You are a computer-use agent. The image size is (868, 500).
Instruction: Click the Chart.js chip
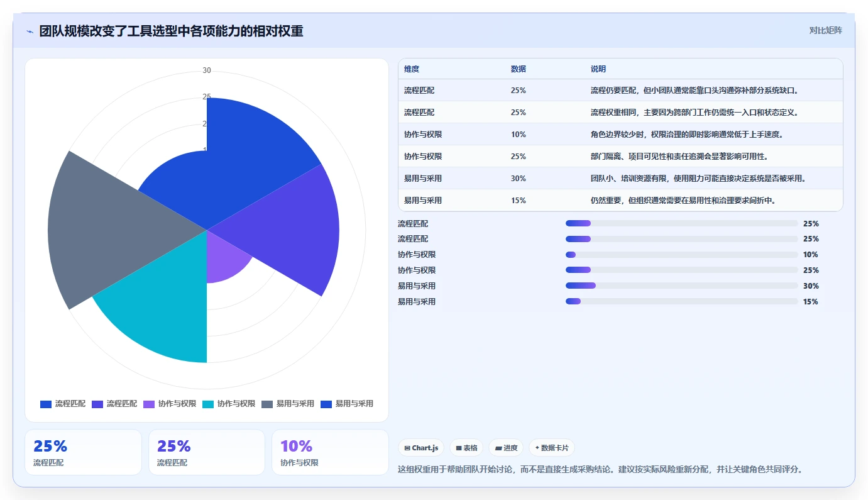421,448
